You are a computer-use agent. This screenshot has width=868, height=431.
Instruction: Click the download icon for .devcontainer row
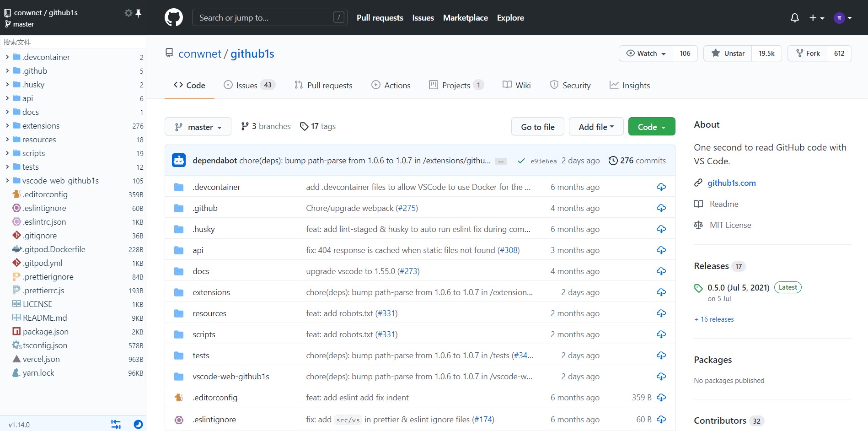[x=661, y=187]
